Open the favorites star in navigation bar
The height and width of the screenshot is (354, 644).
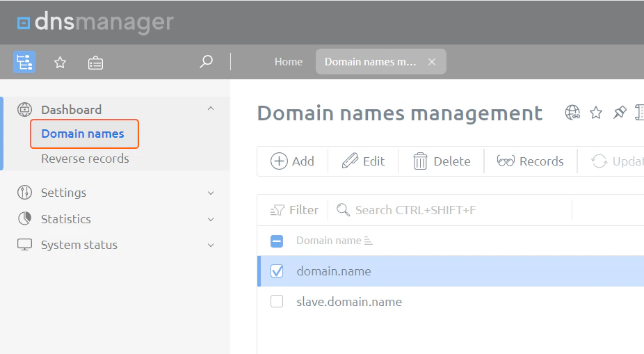click(x=60, y=63)
